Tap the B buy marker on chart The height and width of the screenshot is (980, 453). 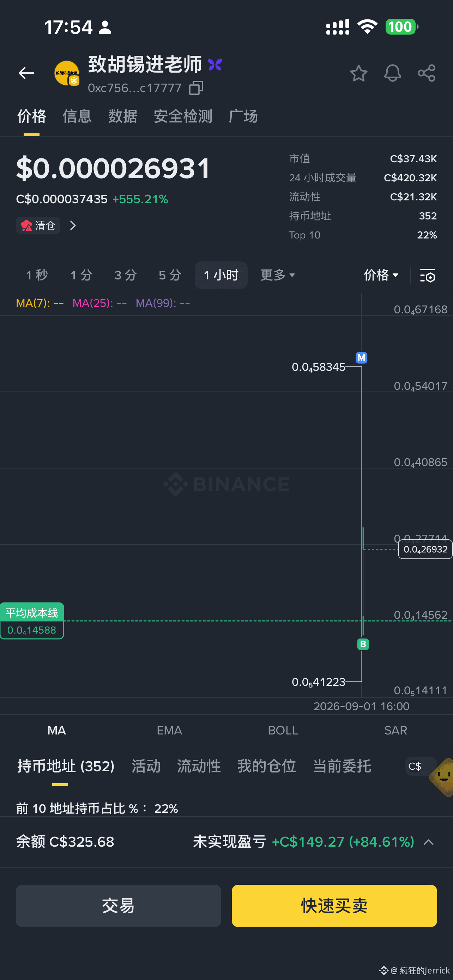click(363, 644)
